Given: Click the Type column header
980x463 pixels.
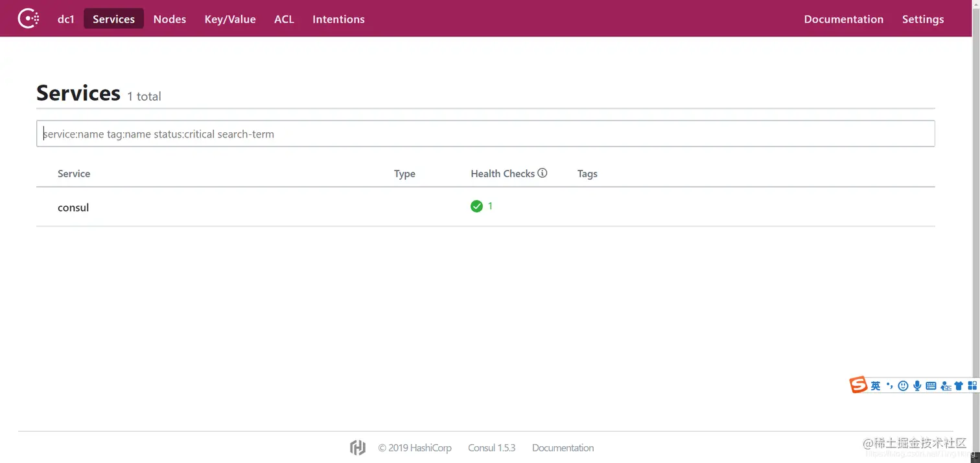Looking at the screenshot, I should (404, 174).
